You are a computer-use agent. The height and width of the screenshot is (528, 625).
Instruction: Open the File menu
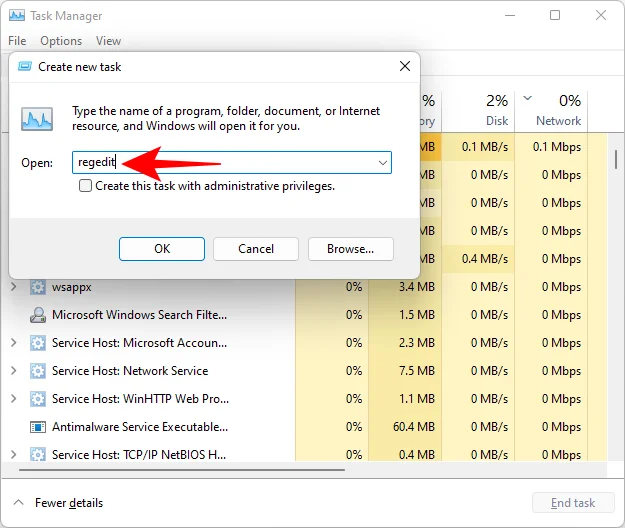17,41
